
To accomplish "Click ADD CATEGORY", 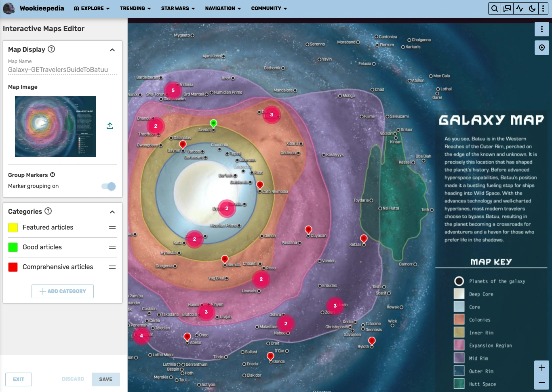I will coord(62,291).
